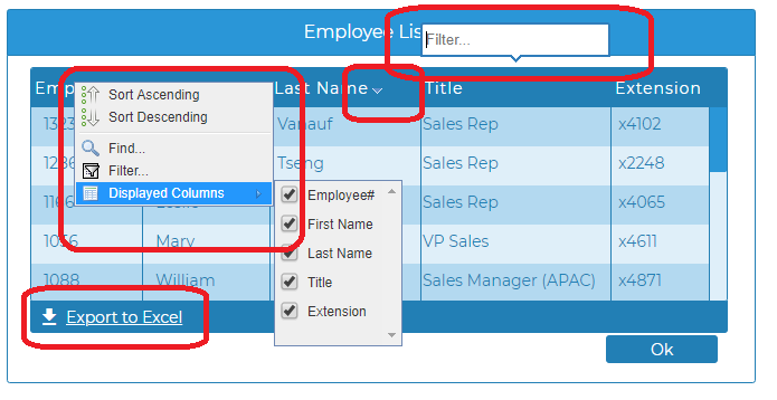This screenshot has width=777, height=400.
Task: Click the Sort Ascending icon
Action: click(90, 95)
